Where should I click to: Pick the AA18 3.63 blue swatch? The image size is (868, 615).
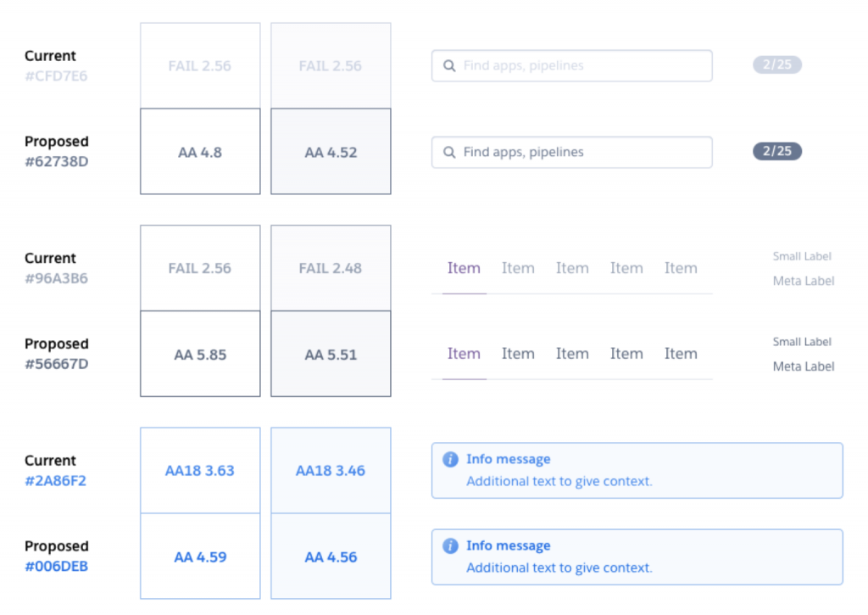click(200, 471)
